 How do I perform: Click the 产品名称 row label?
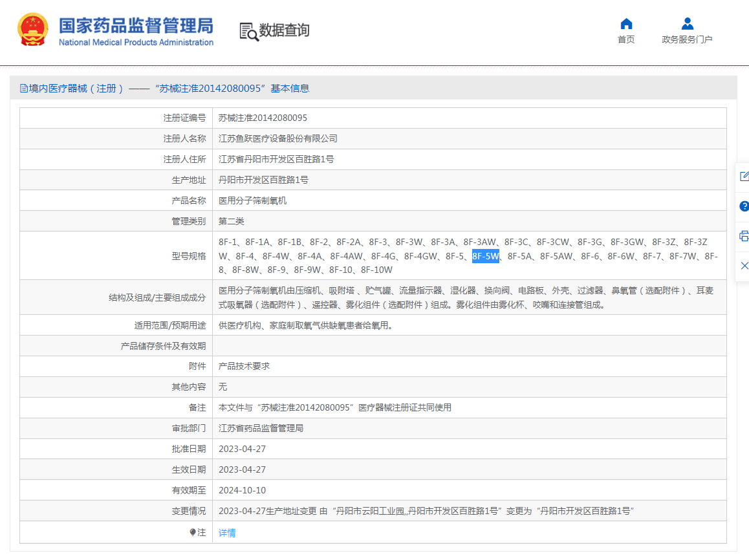tap(189, 200)
